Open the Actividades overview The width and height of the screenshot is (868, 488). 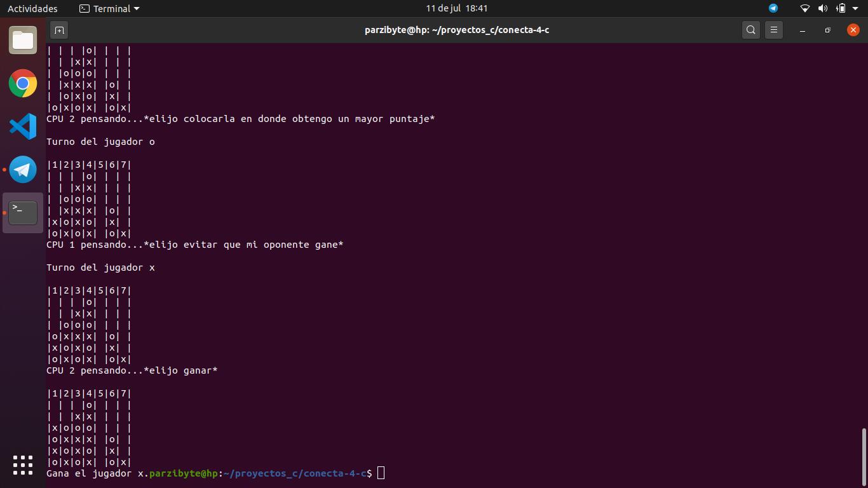click(32, 8)
